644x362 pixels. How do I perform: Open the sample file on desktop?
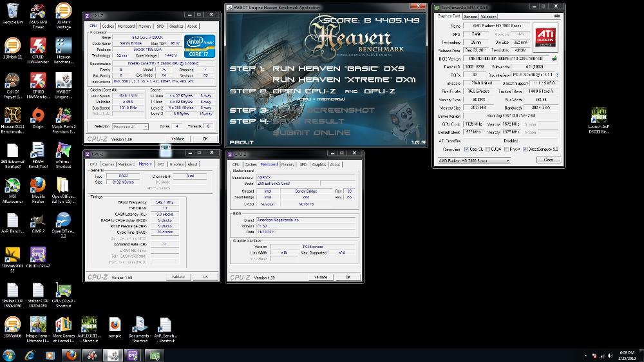click(115, 327)
